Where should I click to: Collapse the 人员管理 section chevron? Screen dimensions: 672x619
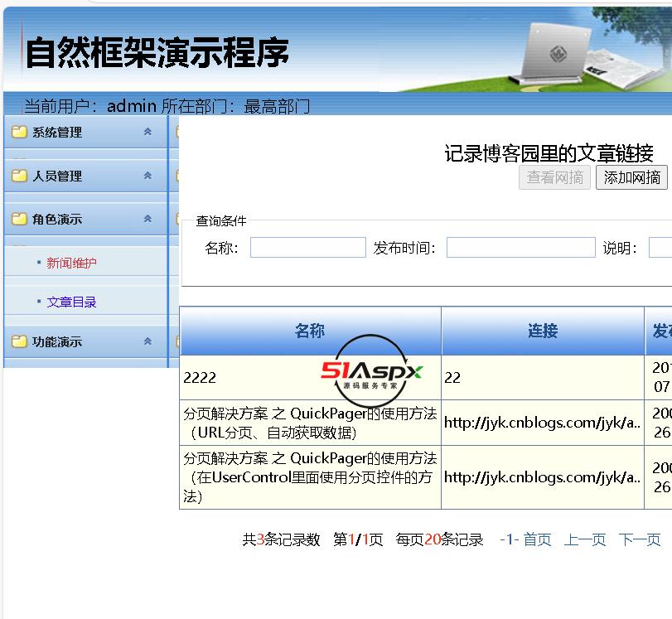[147, 176]
